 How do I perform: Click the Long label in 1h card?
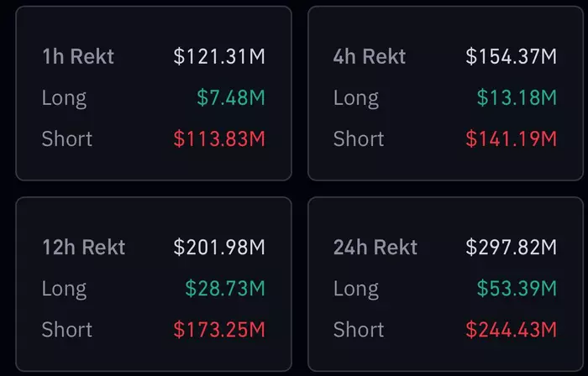64,98
